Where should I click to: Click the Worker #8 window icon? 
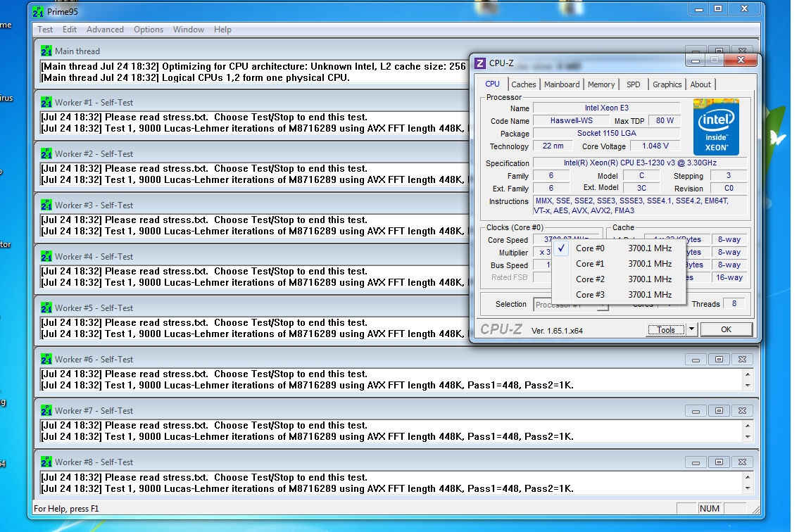click(46, 462)
